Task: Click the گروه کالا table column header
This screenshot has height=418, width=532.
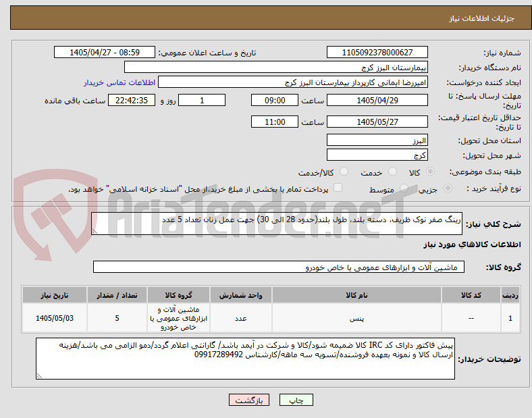Action: (x=178, y=295)
